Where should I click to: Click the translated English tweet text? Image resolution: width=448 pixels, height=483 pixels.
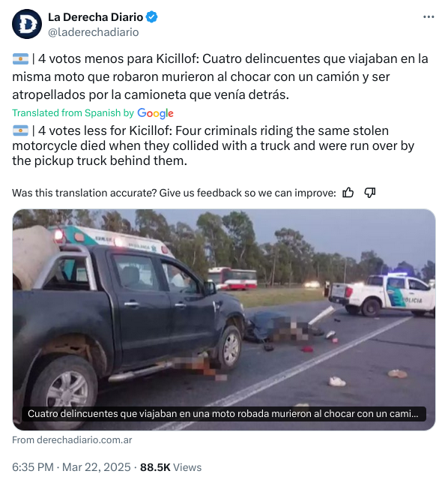[213, 145]
